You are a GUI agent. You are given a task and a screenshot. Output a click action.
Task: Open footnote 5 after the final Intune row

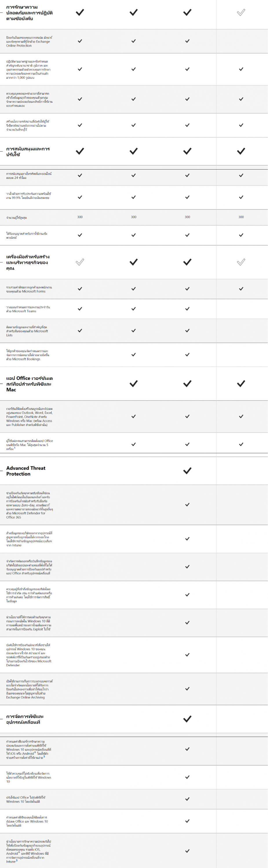pos(17,860)
